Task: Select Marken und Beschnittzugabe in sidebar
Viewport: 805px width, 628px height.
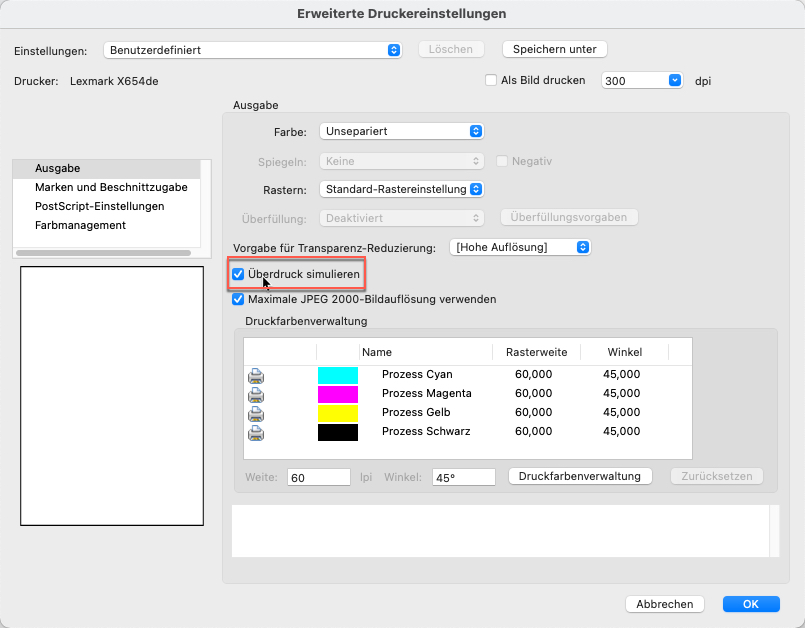Action: tap(111, 187)
